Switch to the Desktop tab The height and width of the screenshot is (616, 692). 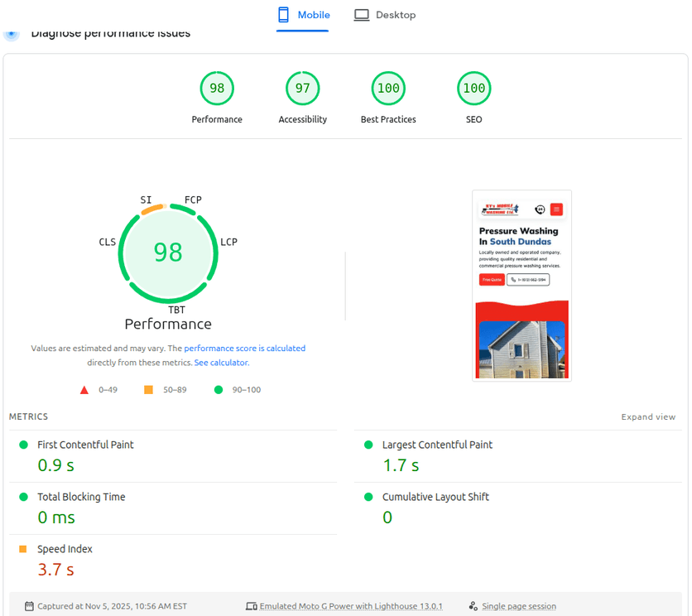tap(385, 14)
